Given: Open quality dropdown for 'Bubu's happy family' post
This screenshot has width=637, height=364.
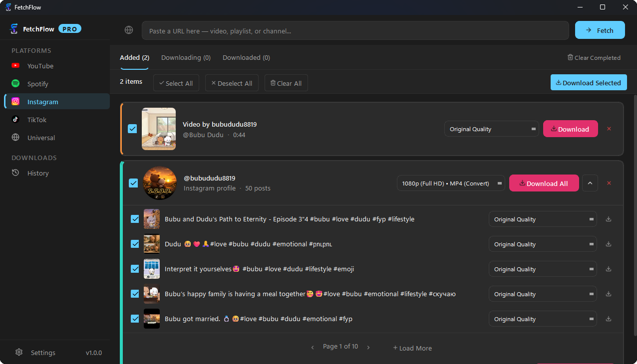Looking at the screenshot, I should [x=543, y=294].
